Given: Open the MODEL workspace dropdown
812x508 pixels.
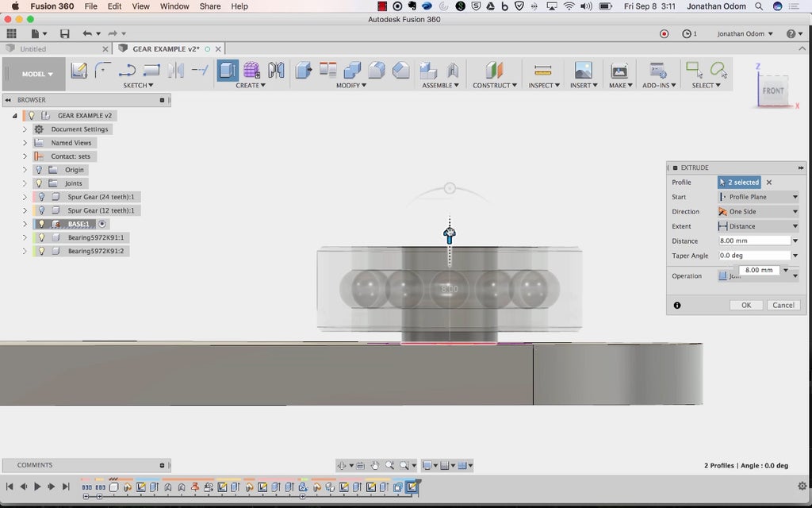Looking at the screenshot, I should [x=37, y=75].
